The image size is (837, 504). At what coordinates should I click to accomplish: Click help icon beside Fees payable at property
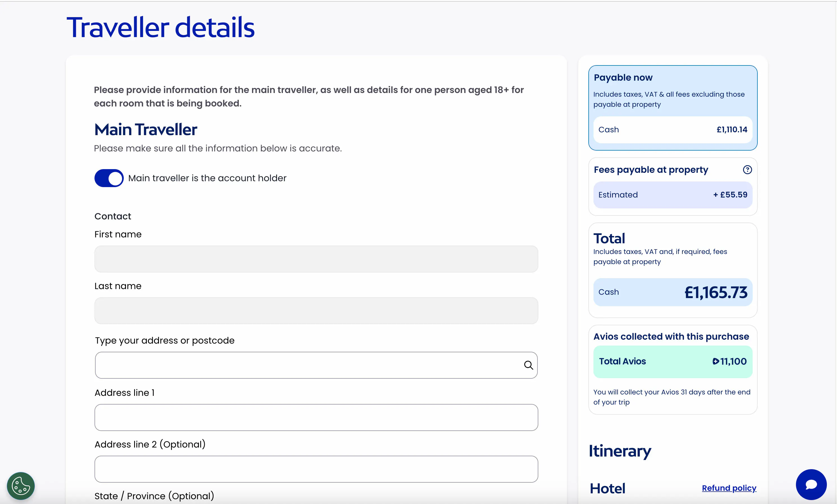pos(747,170)
